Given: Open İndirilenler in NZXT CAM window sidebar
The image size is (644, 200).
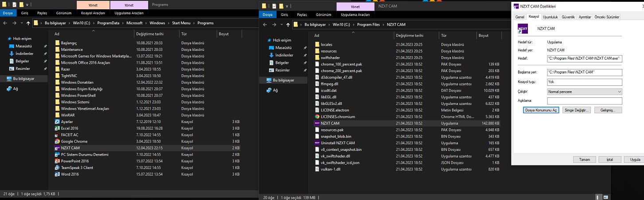Looking at the screenshot, I should (x=284, y=55).
